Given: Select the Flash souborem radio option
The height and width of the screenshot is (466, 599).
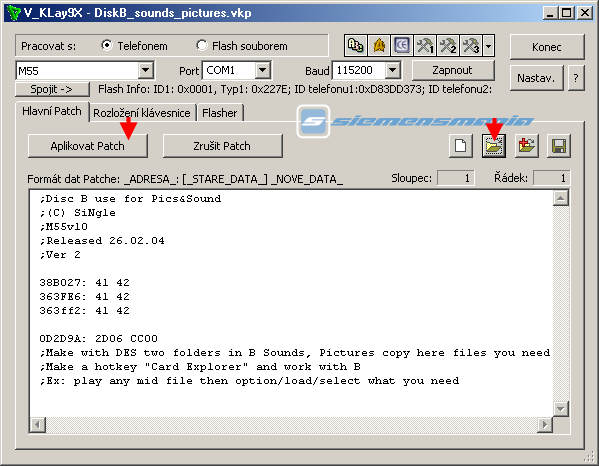Looking at the screenshot, I should coord(241,46).
